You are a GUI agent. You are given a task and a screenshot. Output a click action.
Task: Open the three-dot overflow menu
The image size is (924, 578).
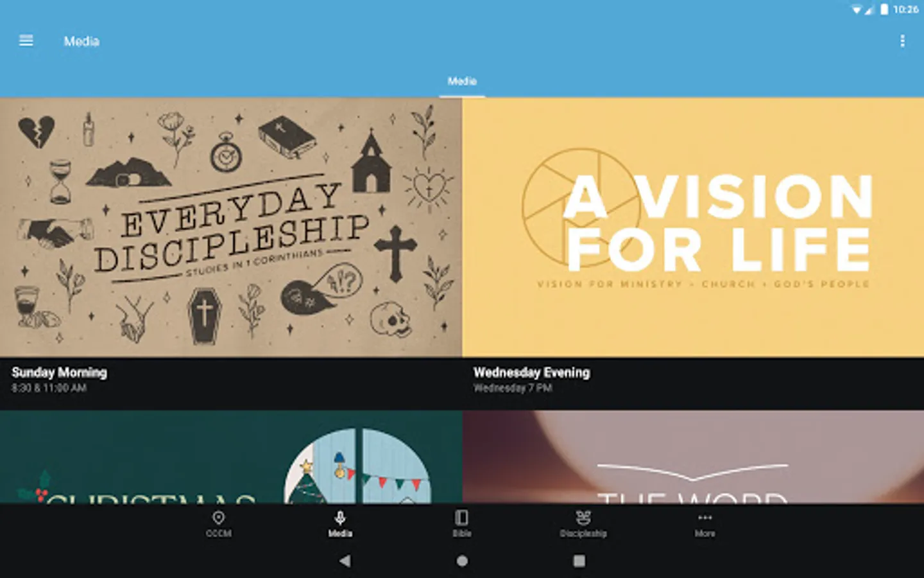902,41
